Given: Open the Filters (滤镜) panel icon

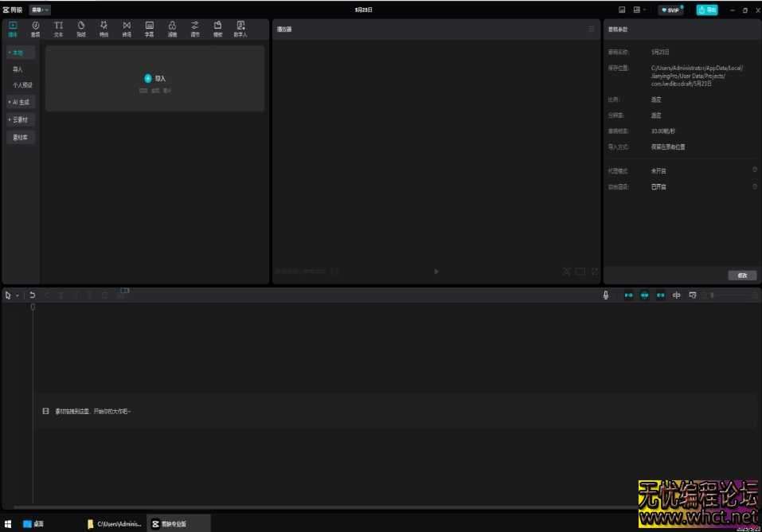Looking at the screenshot, I should [172, 29].
